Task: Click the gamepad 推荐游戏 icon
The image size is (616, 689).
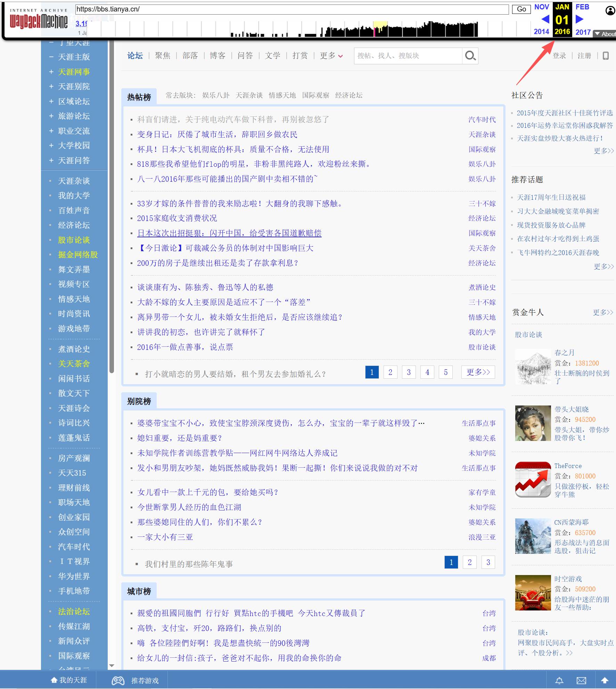Action: click(x=118, y=680)
